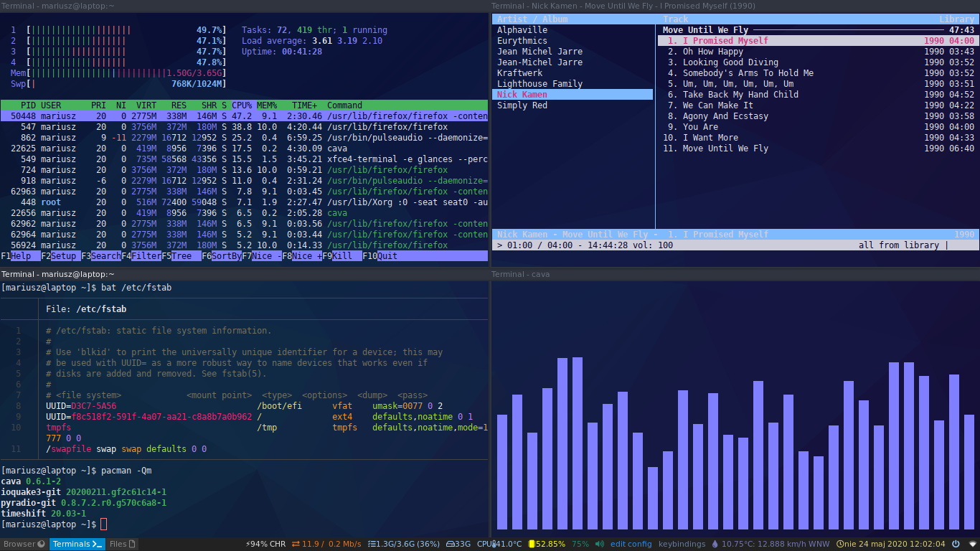Viewport: 980px width, 551px height.
Task: Select the Eurythmics artist in the library
Action: coord(522,41)
